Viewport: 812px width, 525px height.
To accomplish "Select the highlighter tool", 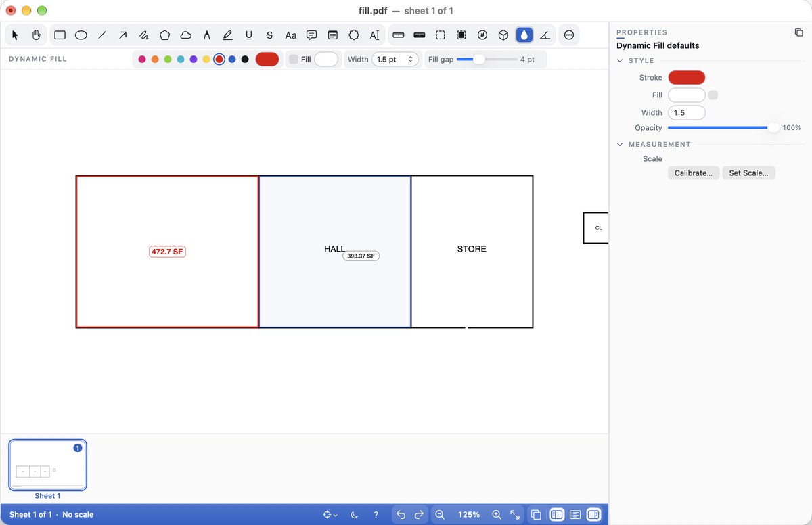I will pyautogui.click(x=228, y=35).
